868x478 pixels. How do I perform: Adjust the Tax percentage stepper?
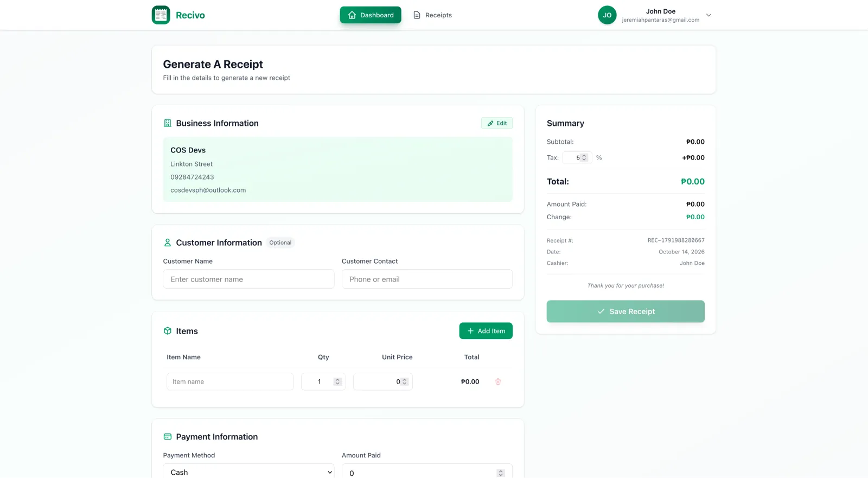point(584,158)
